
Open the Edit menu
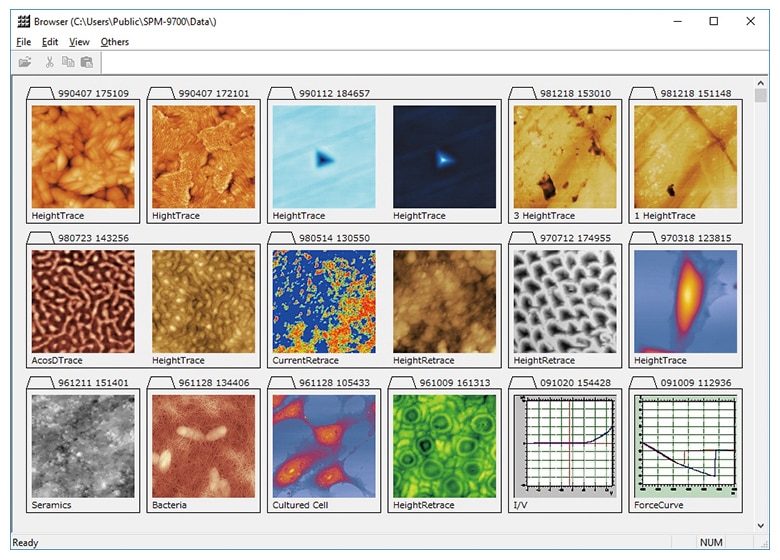50,42
